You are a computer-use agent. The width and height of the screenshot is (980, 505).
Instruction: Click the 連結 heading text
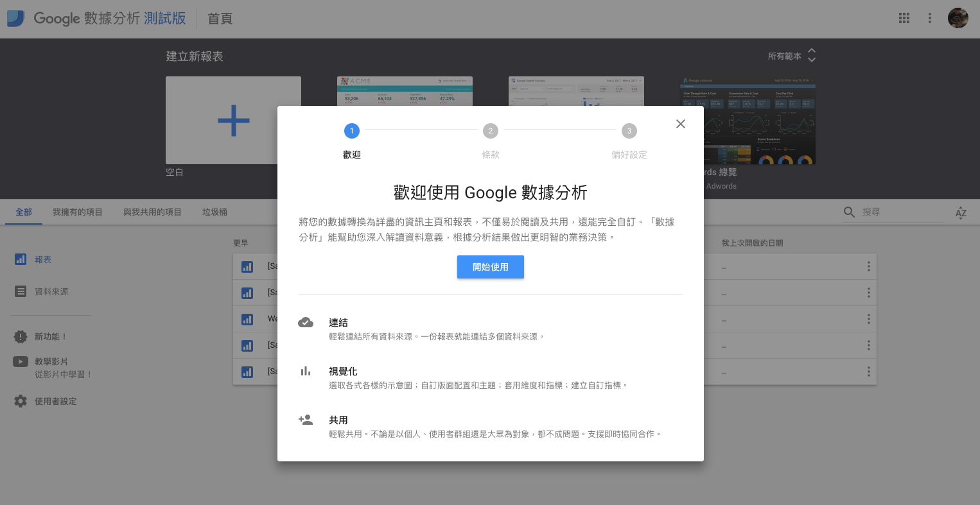tap(338, 323)
